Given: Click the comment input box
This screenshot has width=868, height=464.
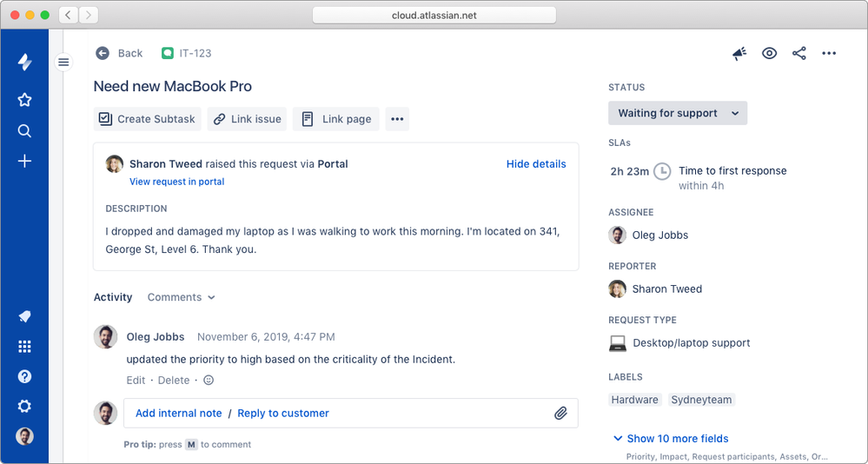Looking at the screenshot, I should (x=351, y=413).
